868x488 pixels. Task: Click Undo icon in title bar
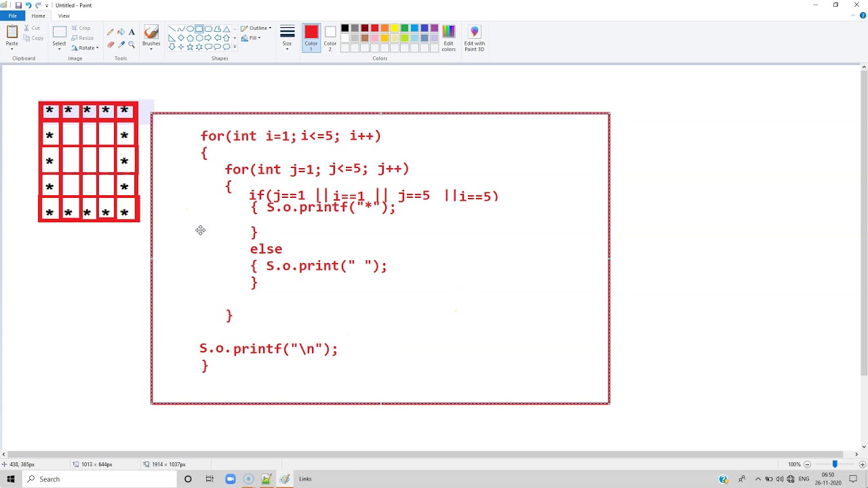pyautogui.click(x=28, y=5)
